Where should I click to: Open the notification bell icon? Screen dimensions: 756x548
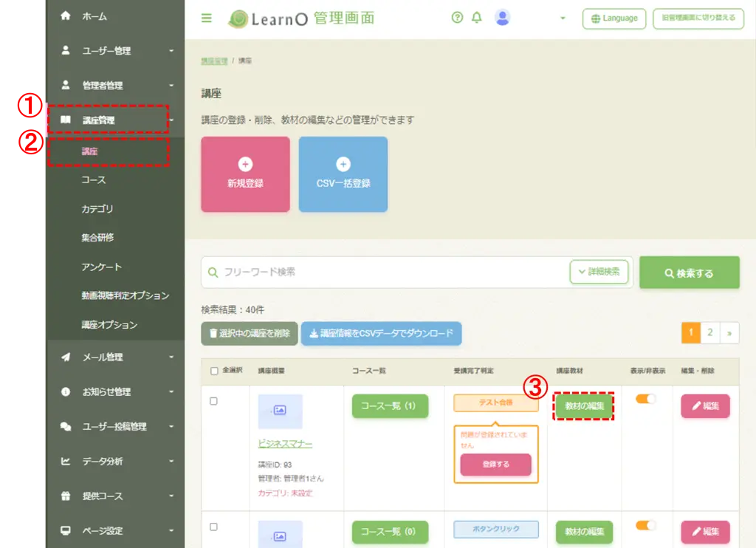click(476, 18)
